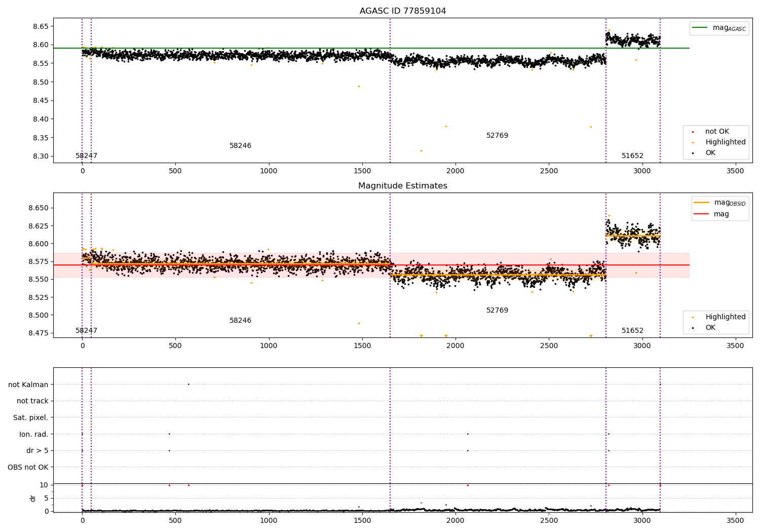This screenshot has height=532, width=760.
Task: Click obsid label 58247 in Magnitude Estimates plot
Action: click(x=86, y=330)
